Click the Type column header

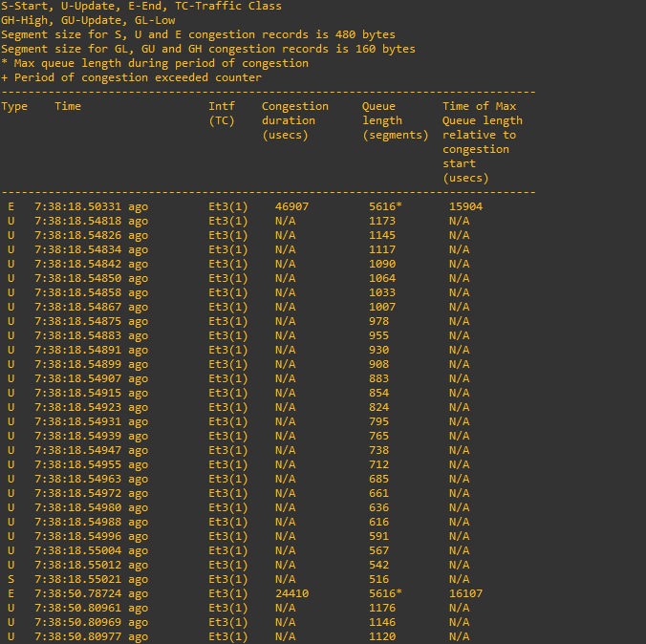(x=14, y=106)
